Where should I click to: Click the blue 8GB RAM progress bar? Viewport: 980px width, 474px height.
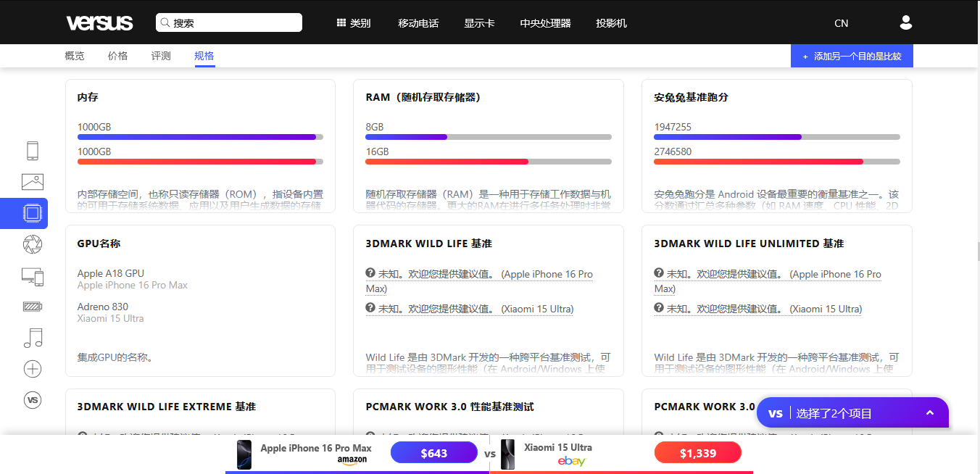pyautogui.click(x=406, y=137)
